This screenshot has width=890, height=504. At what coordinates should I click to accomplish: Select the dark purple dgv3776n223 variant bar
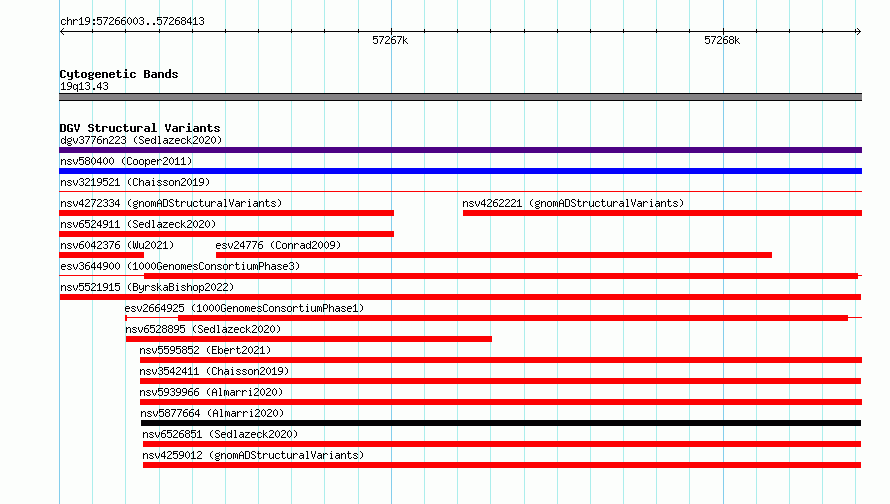click(x=460, y=150)
